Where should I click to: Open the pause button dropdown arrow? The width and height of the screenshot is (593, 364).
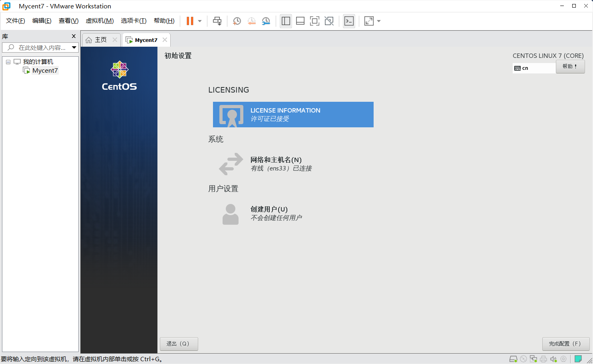[199, 21]
